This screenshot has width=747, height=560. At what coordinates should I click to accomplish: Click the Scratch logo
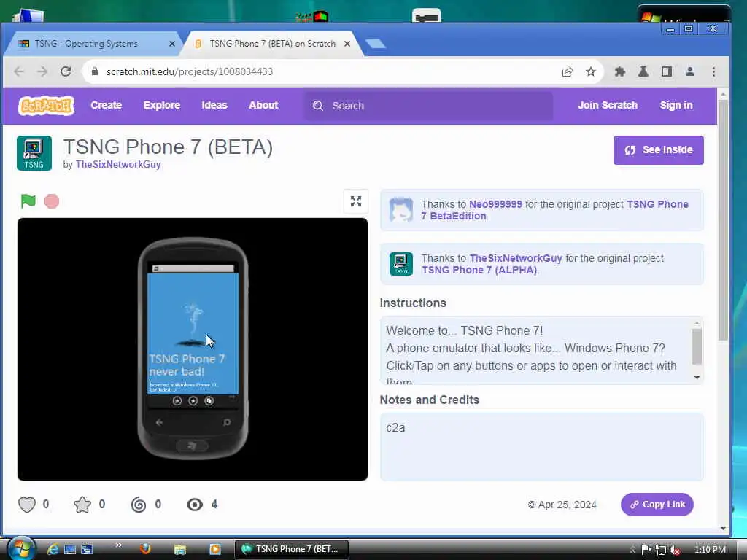(46, 105)
